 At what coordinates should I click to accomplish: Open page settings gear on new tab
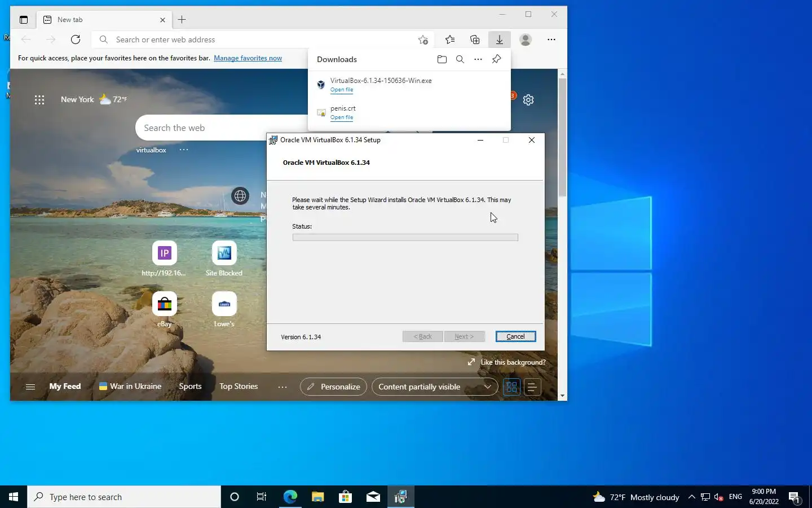point(528,100)
